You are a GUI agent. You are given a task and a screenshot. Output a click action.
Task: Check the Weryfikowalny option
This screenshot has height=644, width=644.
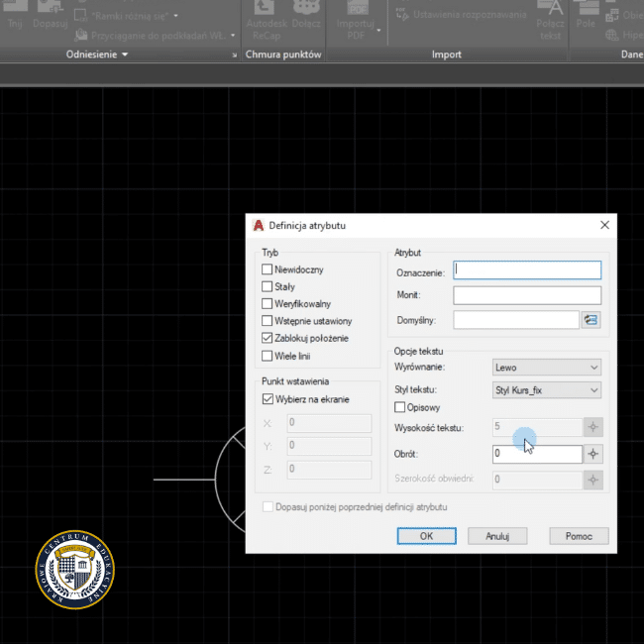(x=267, y=303)
